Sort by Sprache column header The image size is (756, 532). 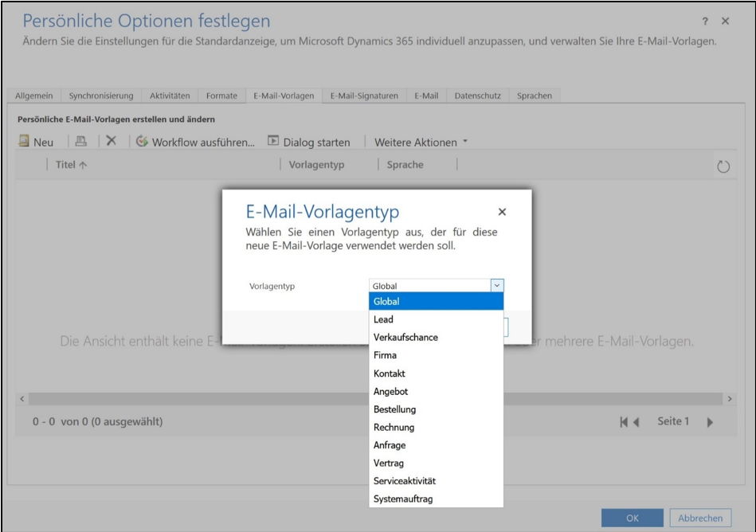(x=405, y=165)
